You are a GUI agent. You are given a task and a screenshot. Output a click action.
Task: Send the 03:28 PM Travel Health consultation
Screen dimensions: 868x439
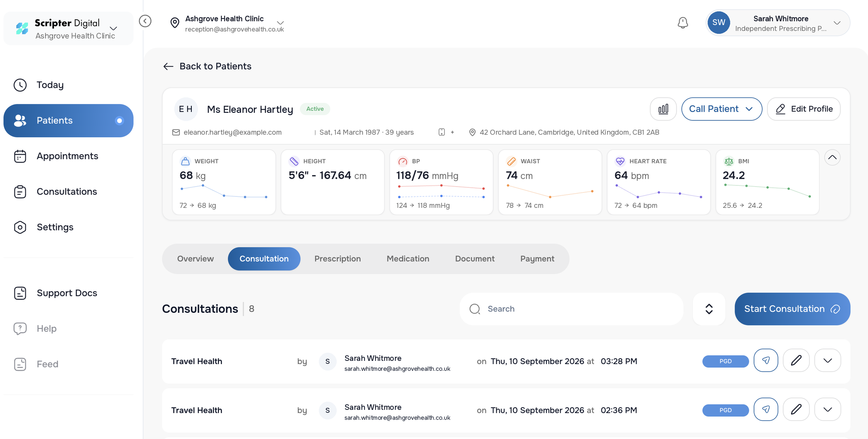(766, 360)
